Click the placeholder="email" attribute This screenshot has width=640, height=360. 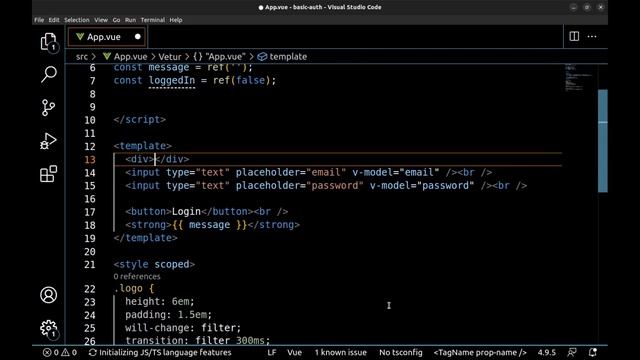pyautogui.click(x=291, y=172)
